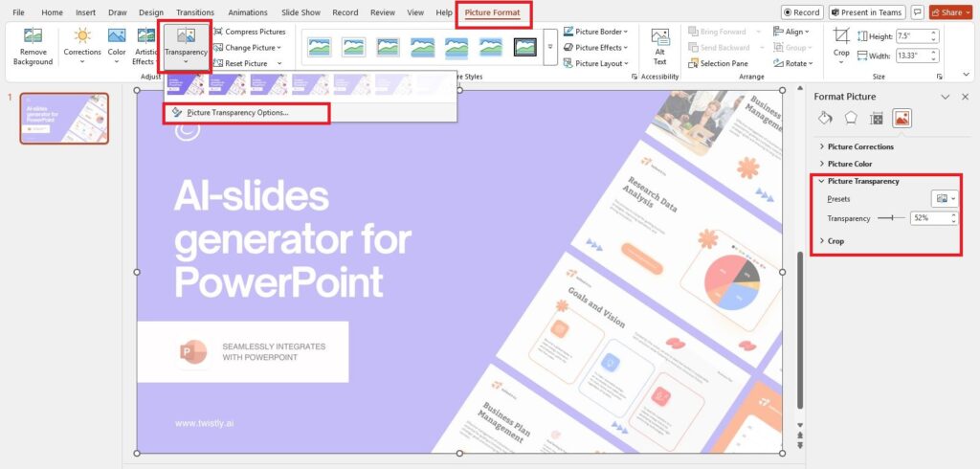Open the Corrections menu
The width and height of the screenshot is (980, 469).
(82, 46)
